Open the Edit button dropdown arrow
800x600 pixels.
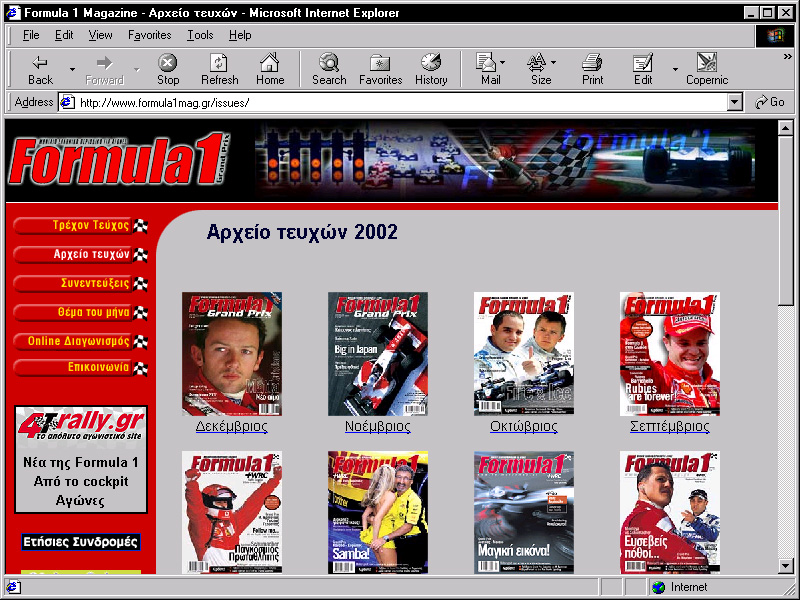pyautogui.click(x=675, y=69)
